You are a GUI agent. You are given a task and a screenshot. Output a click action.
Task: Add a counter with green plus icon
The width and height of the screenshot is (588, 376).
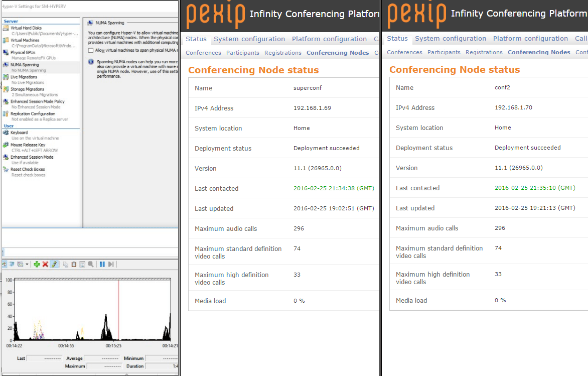pos(37,264)
